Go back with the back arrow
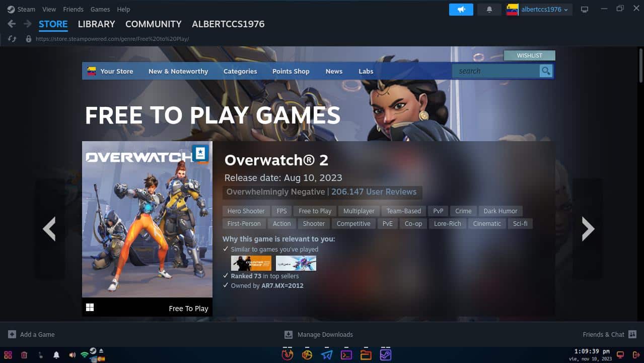Image resolution: width=644 pixels, height=363 pixels. pos(12,24)
